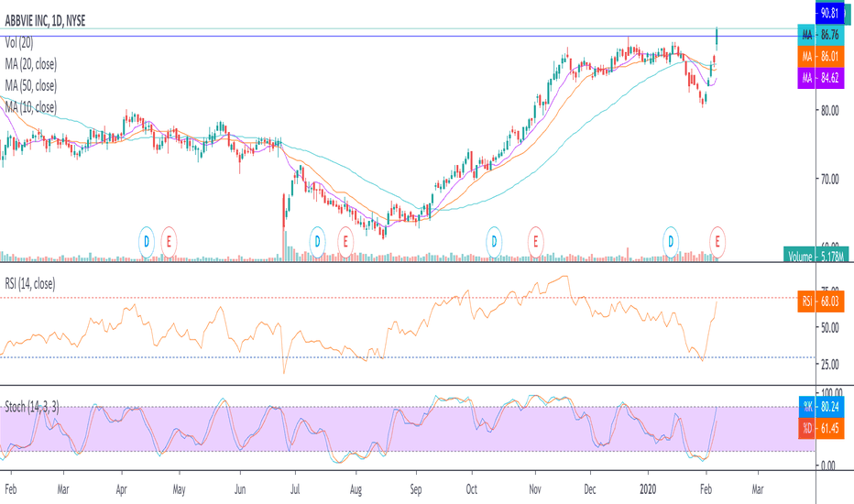Click the Aug label on time axis
Screen dimensions: 854x504
(356, 489)
